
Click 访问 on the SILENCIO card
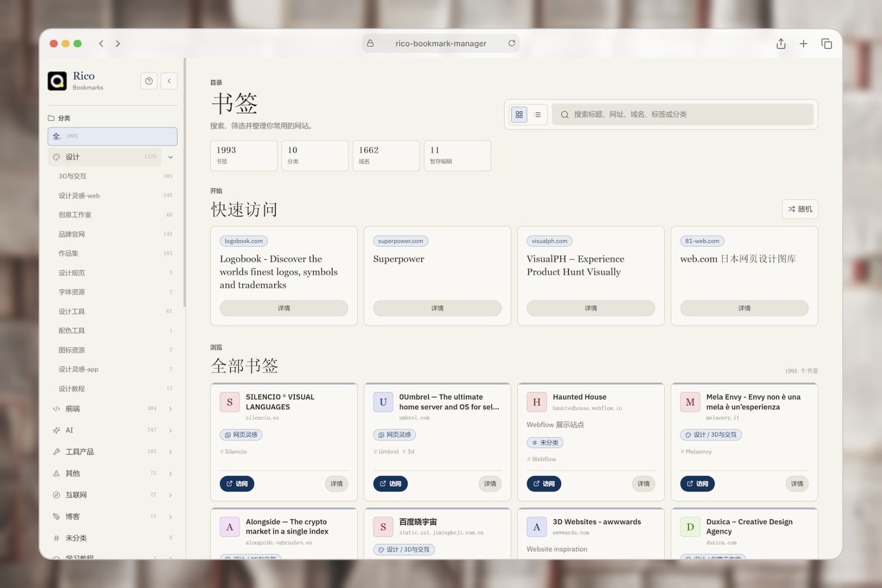[x=237, y=483]
